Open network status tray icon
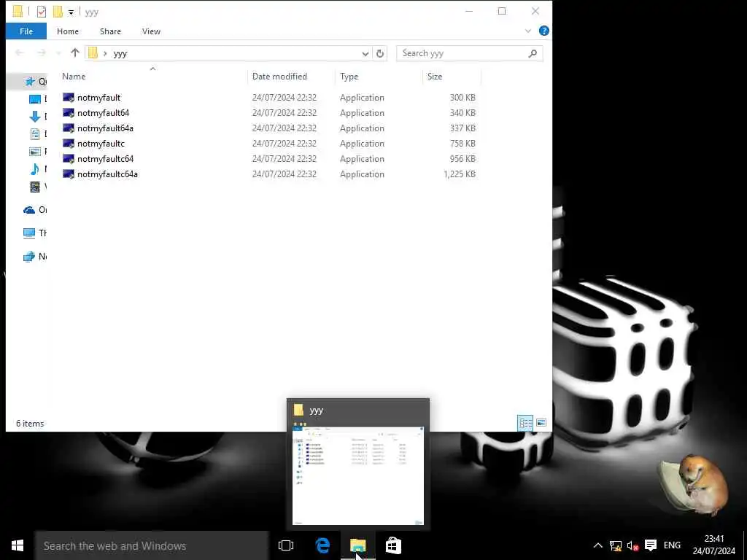 pos(616,545)
